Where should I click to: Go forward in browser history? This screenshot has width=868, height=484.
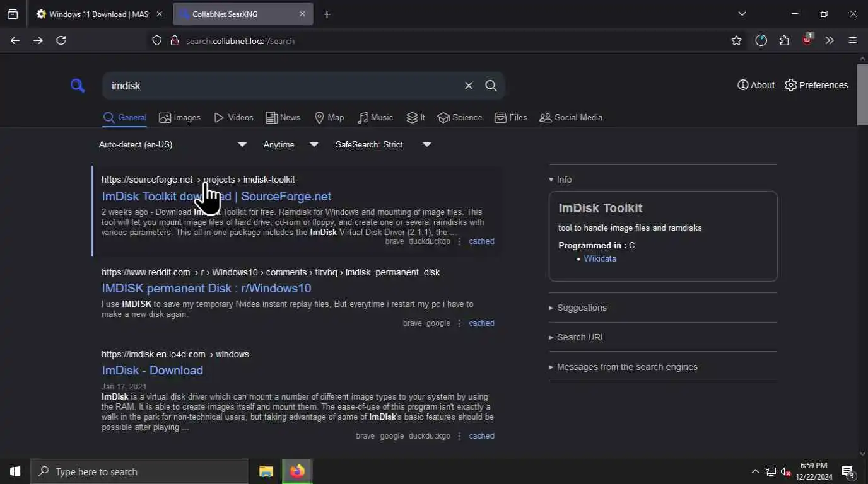tap(38, 40)
